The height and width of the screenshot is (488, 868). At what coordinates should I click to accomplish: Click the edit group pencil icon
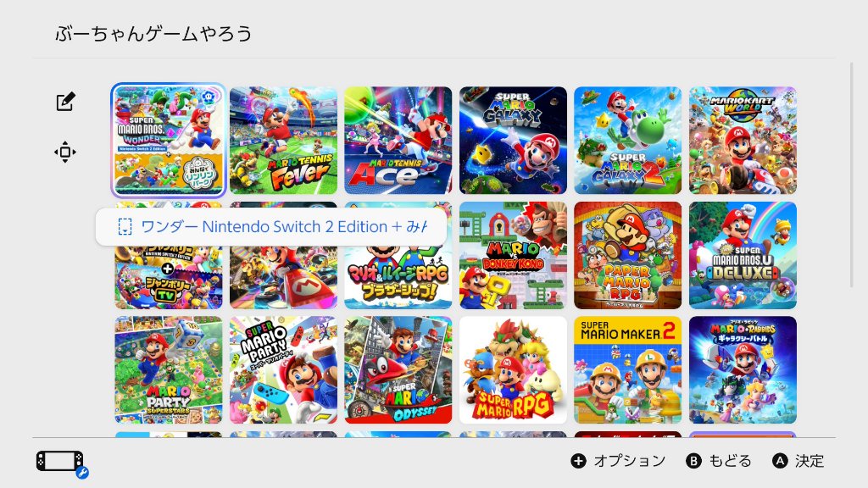coord(65,102)
